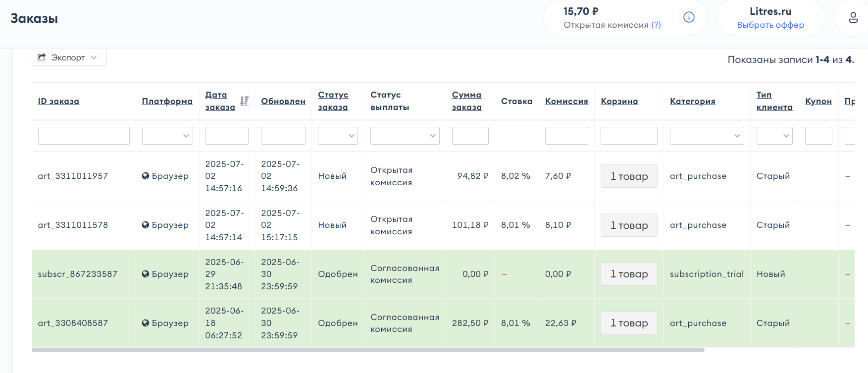Open the Экспорт dropdown
This screenshot has width=868, height=373.
(69, 57)
